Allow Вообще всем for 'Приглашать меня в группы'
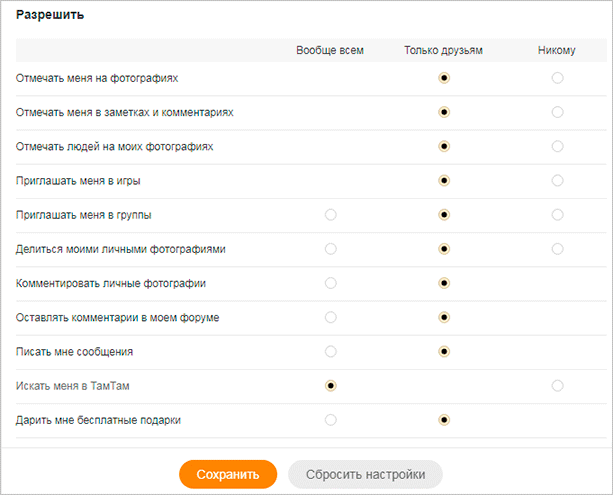The height and width of the screenshot is (495, 613). pyautogui.click(x=331, y=215)
